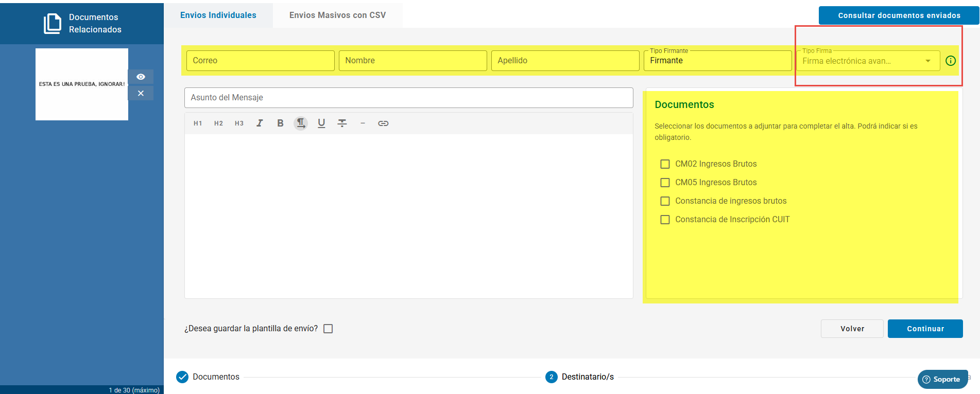This screenshot has height=394, width=980.
Task: Click the Asunto del Mensaje field
Action: click(409, 98)
